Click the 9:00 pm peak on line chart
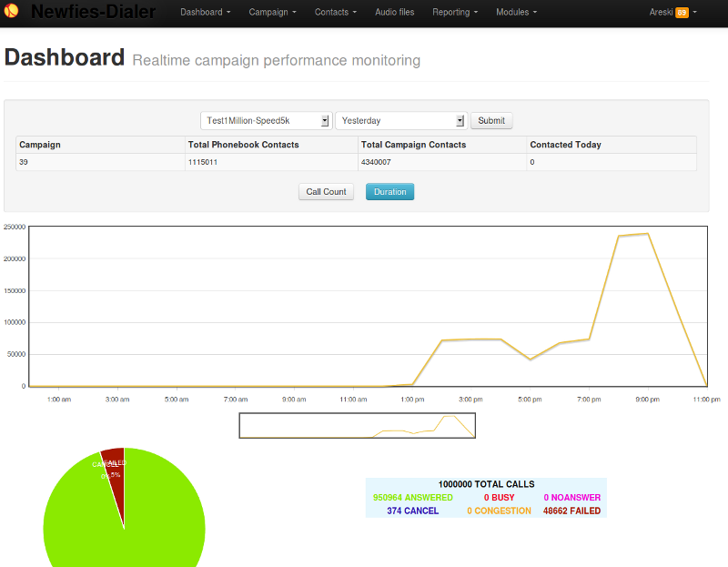728x567 pixels. (648, 234)
